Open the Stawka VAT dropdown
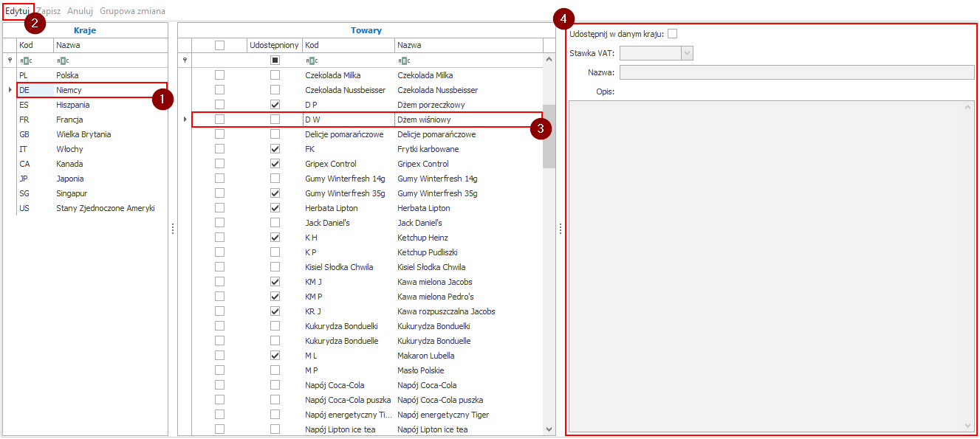 (687, 53)
